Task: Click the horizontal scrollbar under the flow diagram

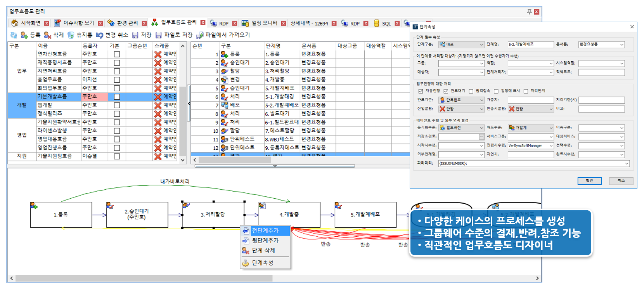Action: click(144, 278)
